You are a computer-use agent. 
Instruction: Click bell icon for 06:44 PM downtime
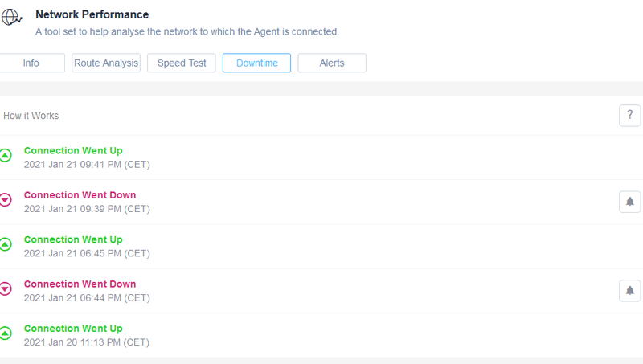coord(629,291)
